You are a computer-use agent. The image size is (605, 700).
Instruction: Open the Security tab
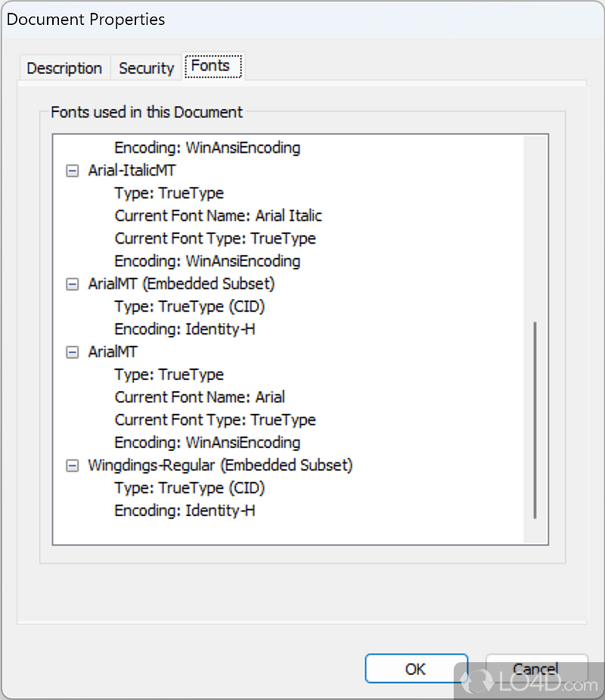(147, 68)
